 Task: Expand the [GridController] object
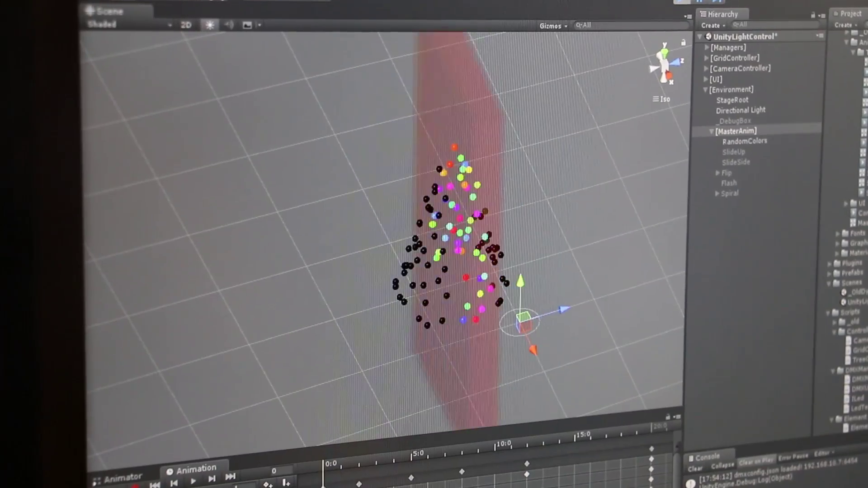coord(706,58)
